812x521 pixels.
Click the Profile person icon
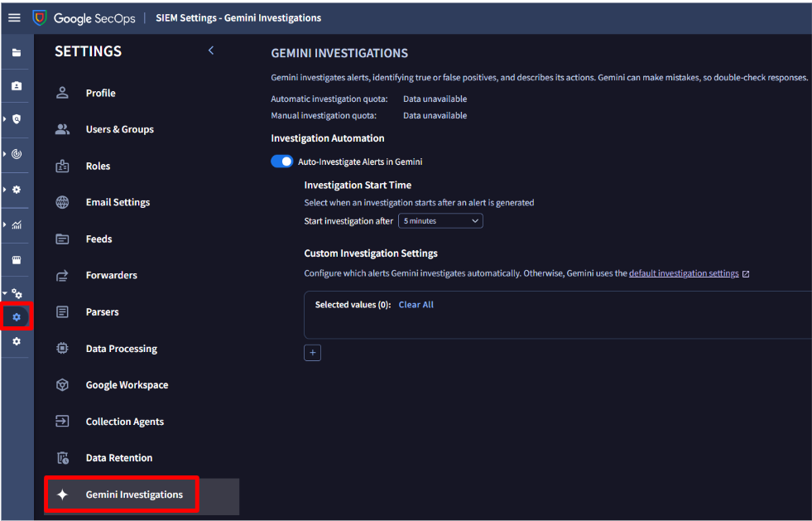(x=62, y=93)
